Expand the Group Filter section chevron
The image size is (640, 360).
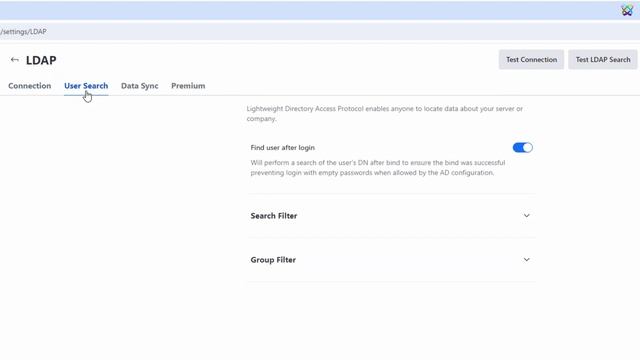pos(527,260)
